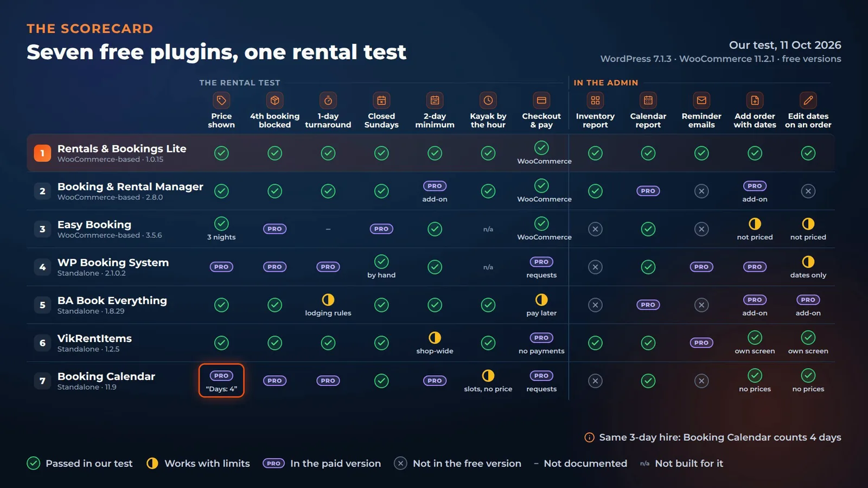This screenshot has width=868, height=488.
Task: Click 'dates only' label in WP Booking System row
Action: [808, 275]
